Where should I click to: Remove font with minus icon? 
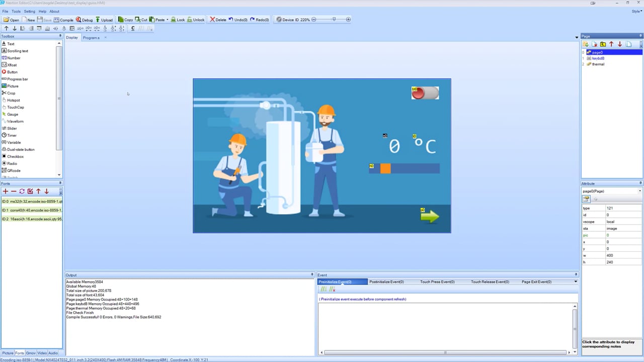tap(14, 191)
